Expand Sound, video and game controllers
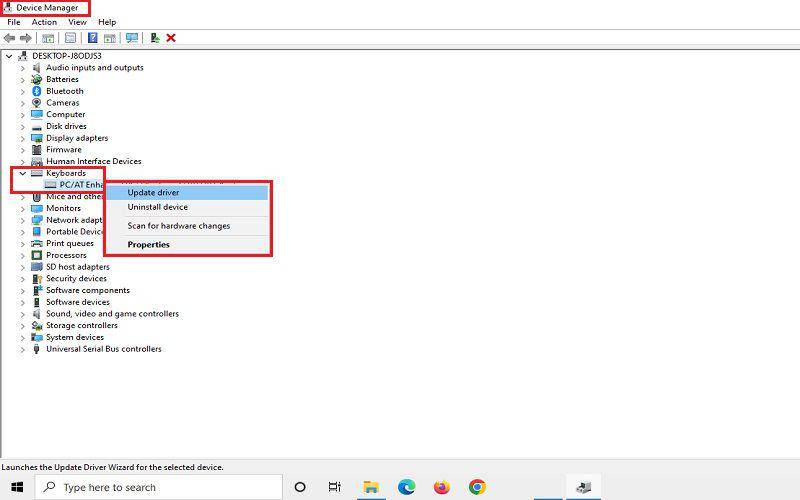 click(x=22, y=314)
